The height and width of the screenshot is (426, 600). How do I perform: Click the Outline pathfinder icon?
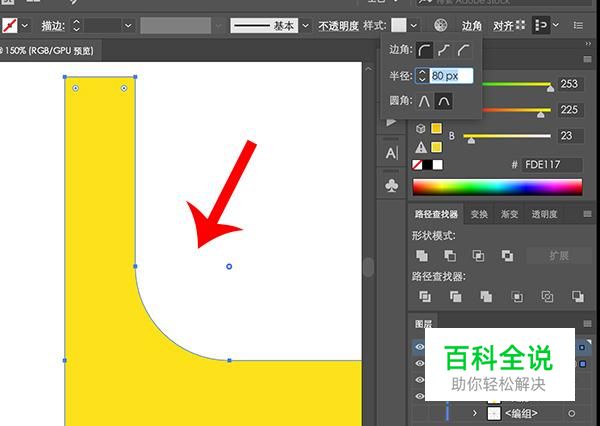click(x=547, y=296)
